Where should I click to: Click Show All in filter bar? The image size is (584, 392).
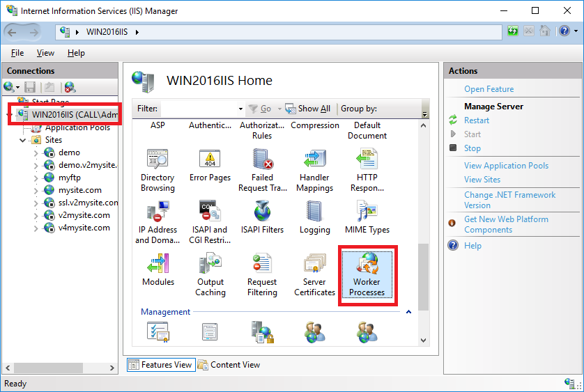tap(307, 109)
